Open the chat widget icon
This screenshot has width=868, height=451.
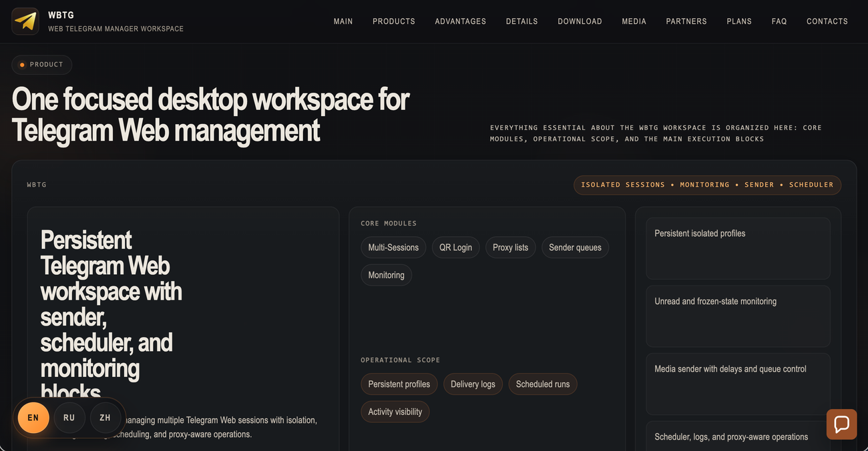point(841,424)
